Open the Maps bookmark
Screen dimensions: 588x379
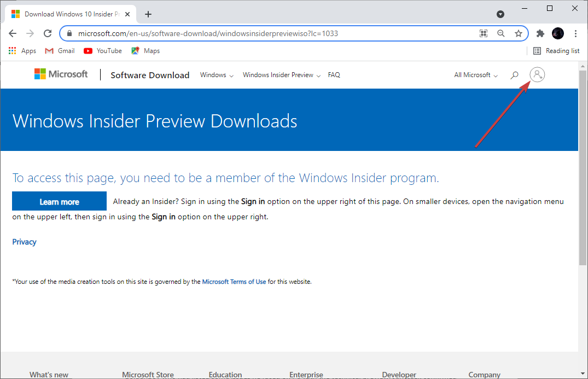tap(145, 51)
